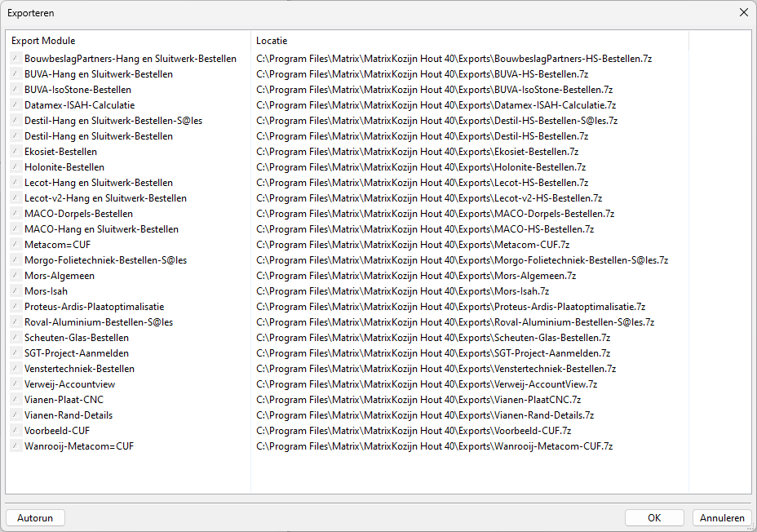Click the icon beside BUVA-IsoStone-Bestellen
The width and height of the screenshot is (757, 532).
click(16, 89)
